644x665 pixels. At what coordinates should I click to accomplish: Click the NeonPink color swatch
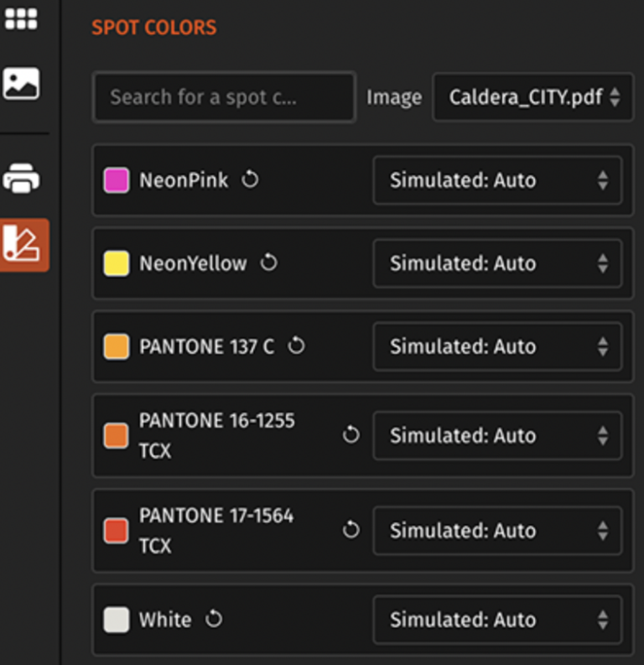(x=116, y=180)
